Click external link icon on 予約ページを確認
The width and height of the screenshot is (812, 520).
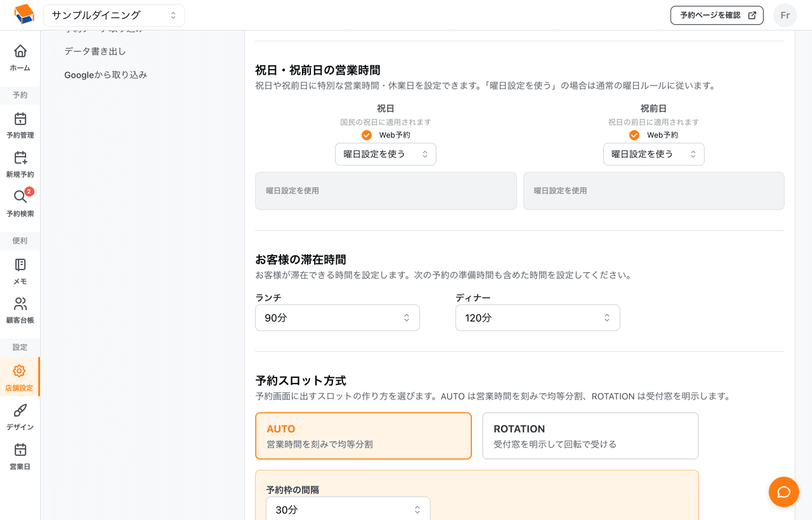[x=752, y=15]
